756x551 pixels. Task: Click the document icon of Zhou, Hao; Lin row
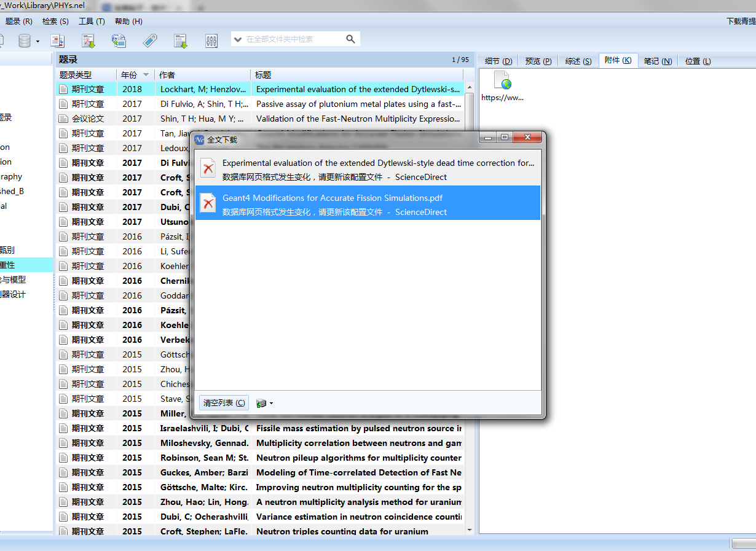click(63, 502)
